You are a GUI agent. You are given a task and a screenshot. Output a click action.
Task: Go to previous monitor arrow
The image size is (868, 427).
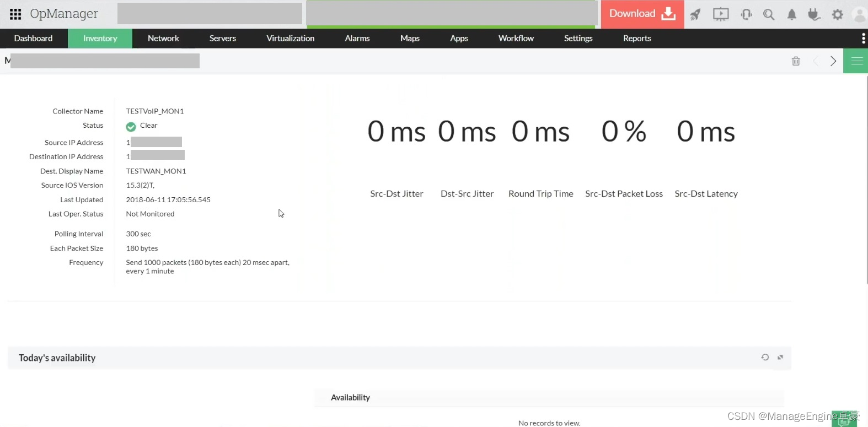pos(816,61)
